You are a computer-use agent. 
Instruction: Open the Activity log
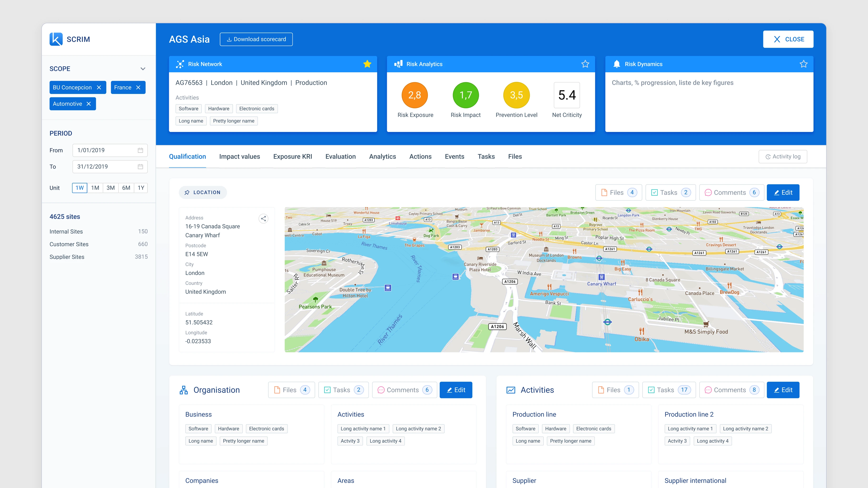pos(782,156)
